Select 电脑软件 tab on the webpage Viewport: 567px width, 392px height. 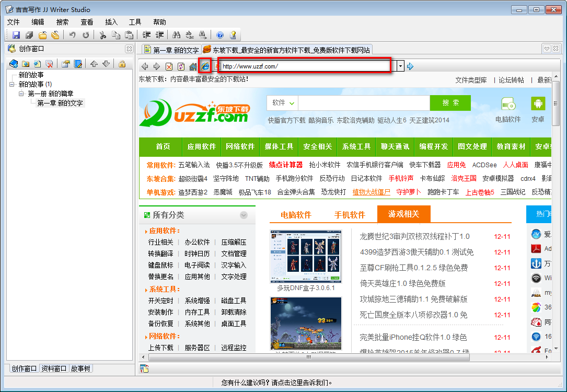[296, 215]
